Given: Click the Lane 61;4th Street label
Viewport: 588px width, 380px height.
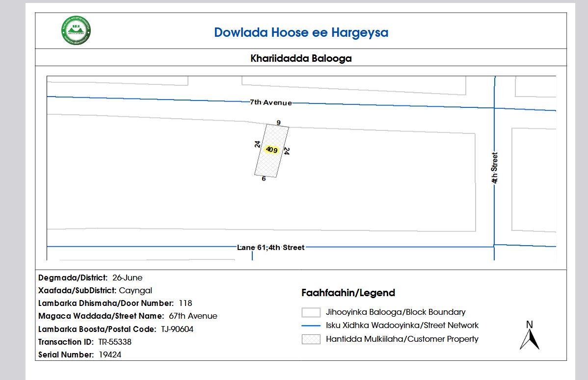Looking at the screenshot, I should coord(271,247).
